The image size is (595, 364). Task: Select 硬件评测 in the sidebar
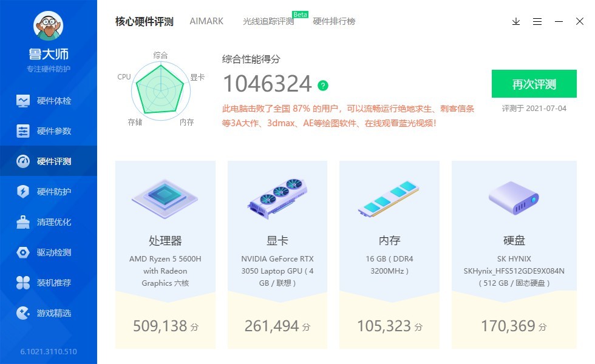pyautogui.click(x=49, y=161)
